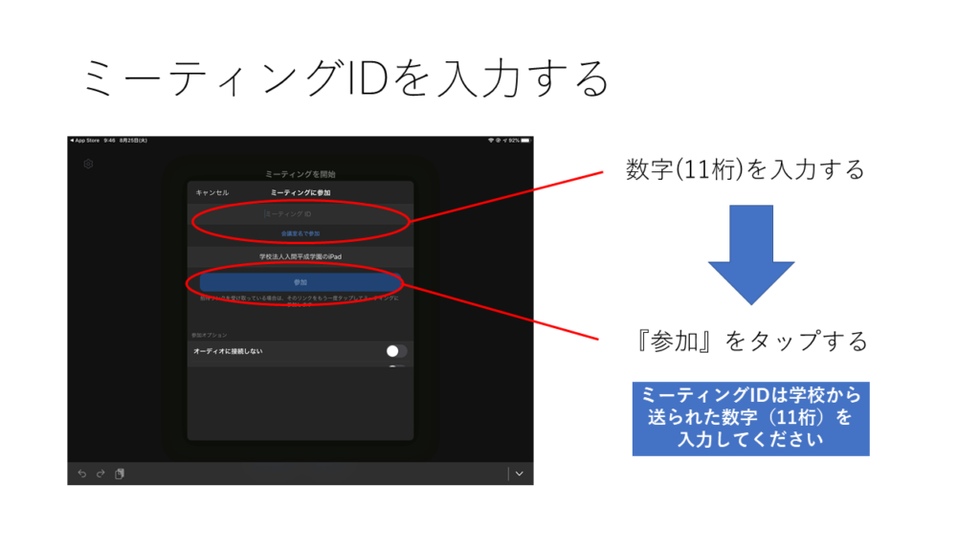Tap the paste clipboard icon
The height and width of the screenshot is (551, 980).
tap(120, 474)
